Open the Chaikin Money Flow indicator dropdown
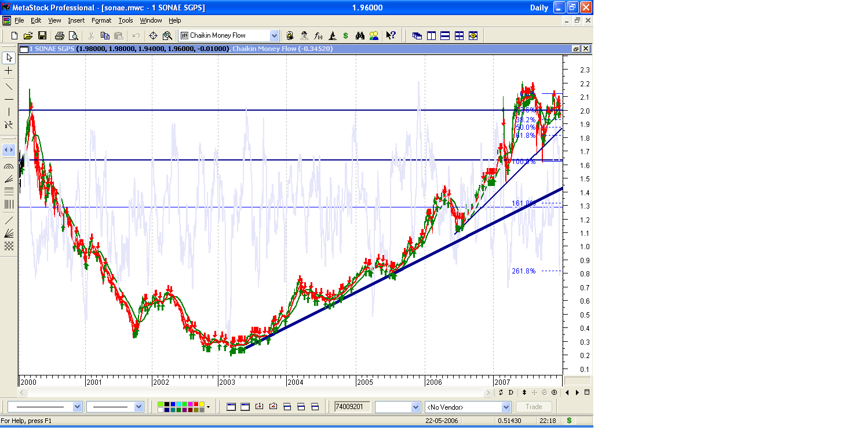The image size is (868, 445). [x=274, y=35]
